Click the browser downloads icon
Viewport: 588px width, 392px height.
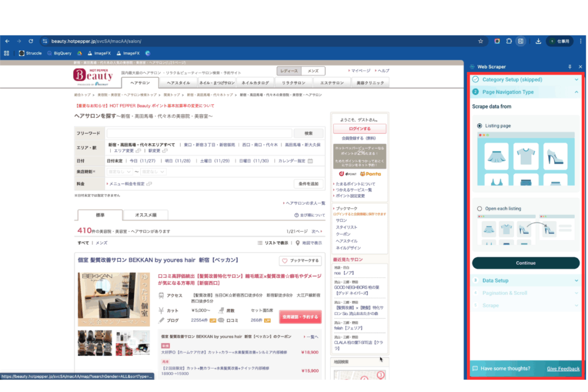click(539, 41)
